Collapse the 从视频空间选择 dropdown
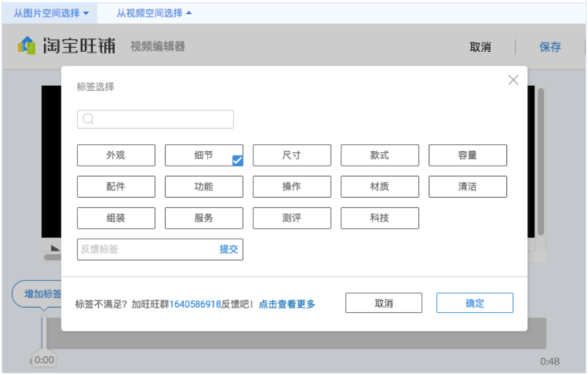Screen dimensions: 588x375 pyautogui.click(x=154, y=13)
